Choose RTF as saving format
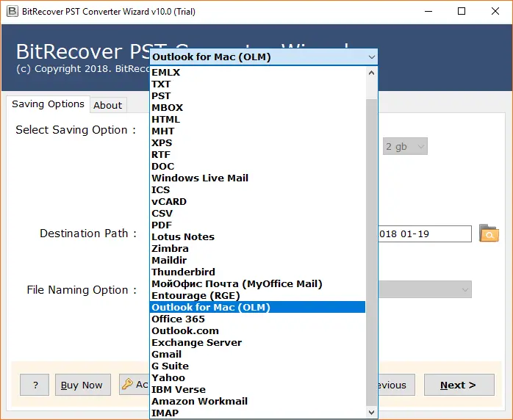 (x=257, y=155)
